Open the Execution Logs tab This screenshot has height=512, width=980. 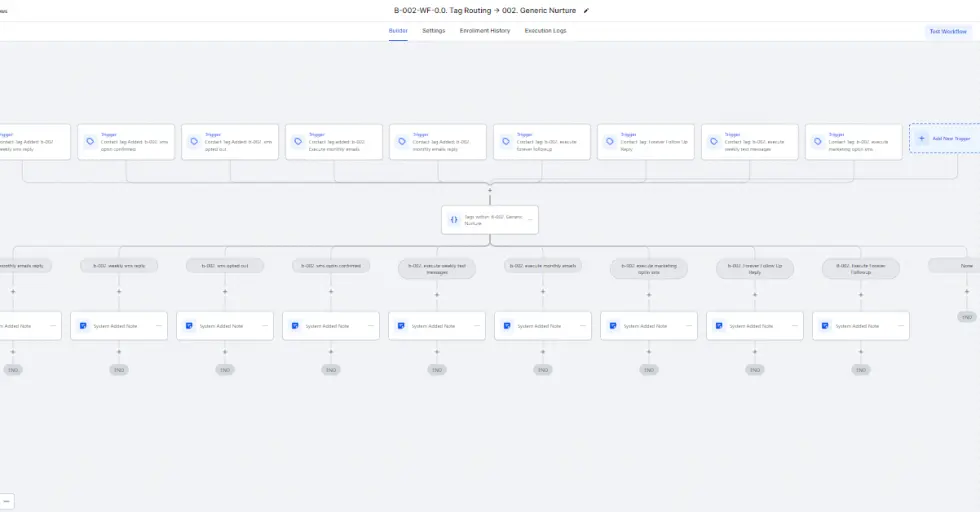(x=546, y=31)
